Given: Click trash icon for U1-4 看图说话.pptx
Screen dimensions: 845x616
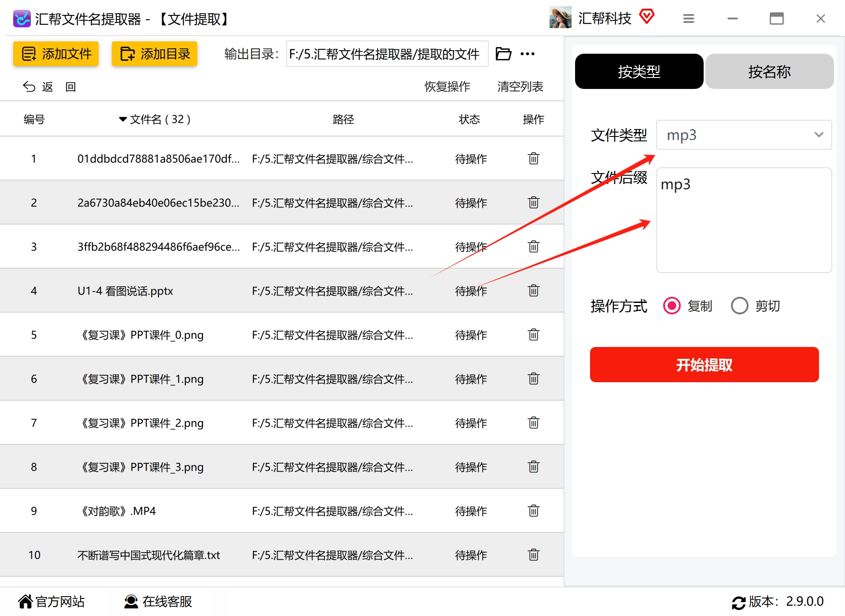Looking at the screenshot, I should (x=533, y=291).
